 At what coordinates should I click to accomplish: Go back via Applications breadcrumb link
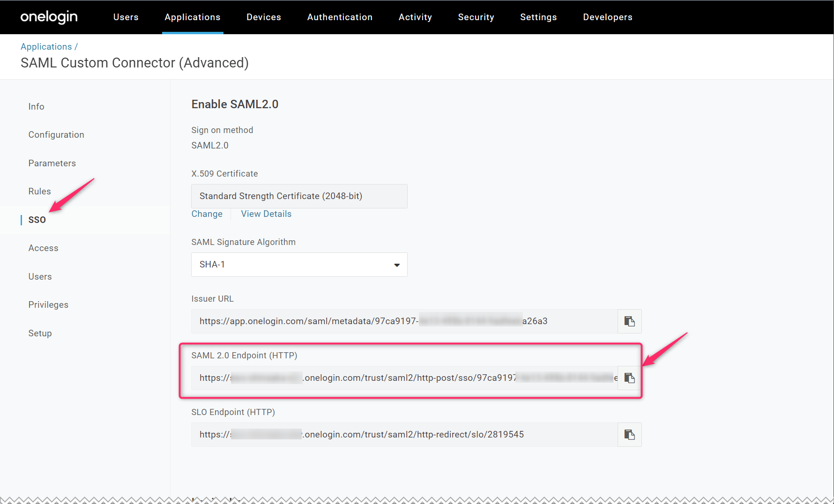point(46,46)
